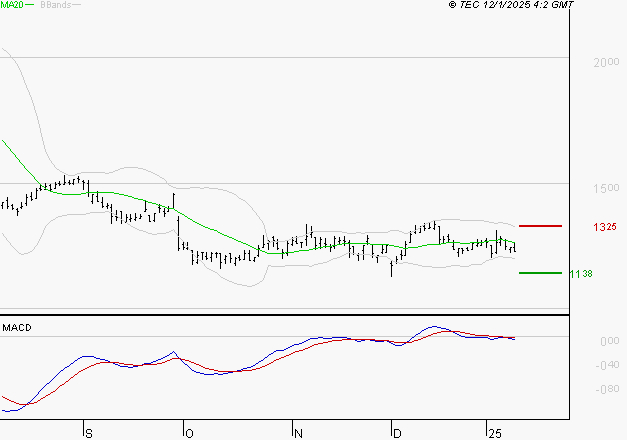Click the -0.40 MACD axis label

tap(606, 365)
